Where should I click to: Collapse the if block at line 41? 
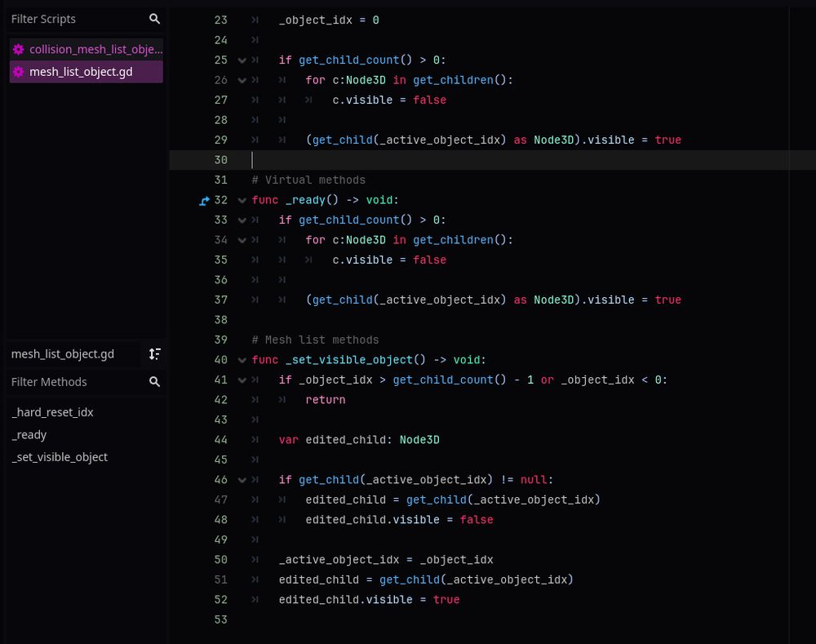click(x=242, y=380)
